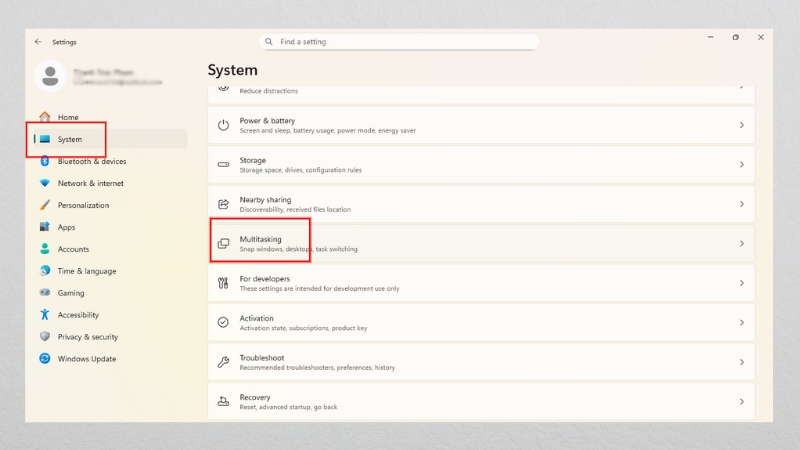Open Home in the sidebar
Image resolution: width=800 pixels, height=450 pixels.
(68, 117)
